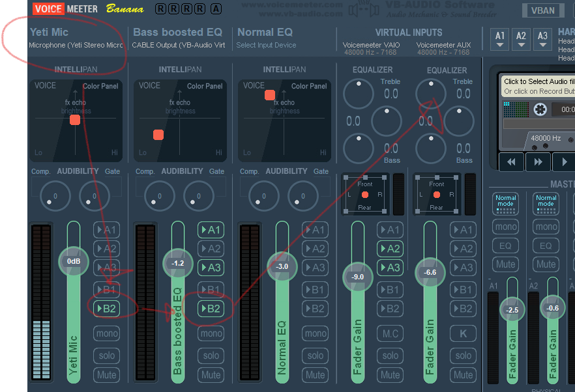Image resolution: width=575 pixels, height=392 pixels.
Task: Click the AUX Front/Rear panner red dot
Action: click(x=437, y=195)
